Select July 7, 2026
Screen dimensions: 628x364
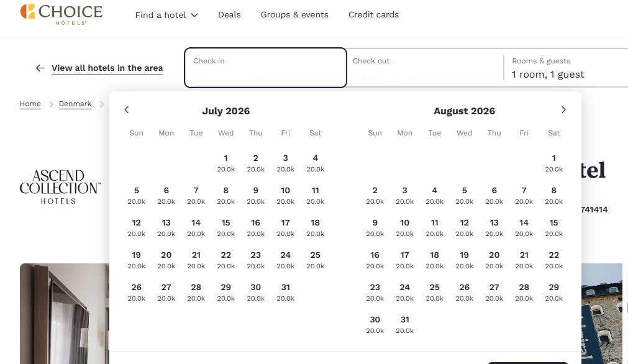point(196,196)
